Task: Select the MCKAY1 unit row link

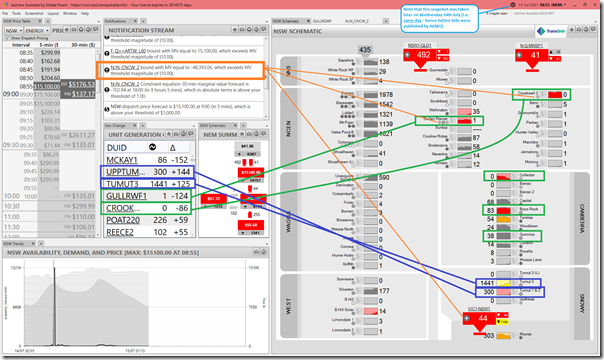Action: click(x=122, y=160)
